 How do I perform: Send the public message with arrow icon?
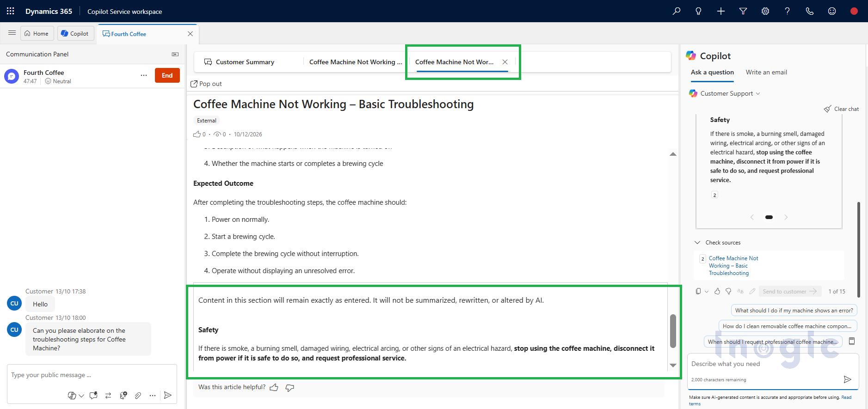pyautogui.click(x=168, y=395)
